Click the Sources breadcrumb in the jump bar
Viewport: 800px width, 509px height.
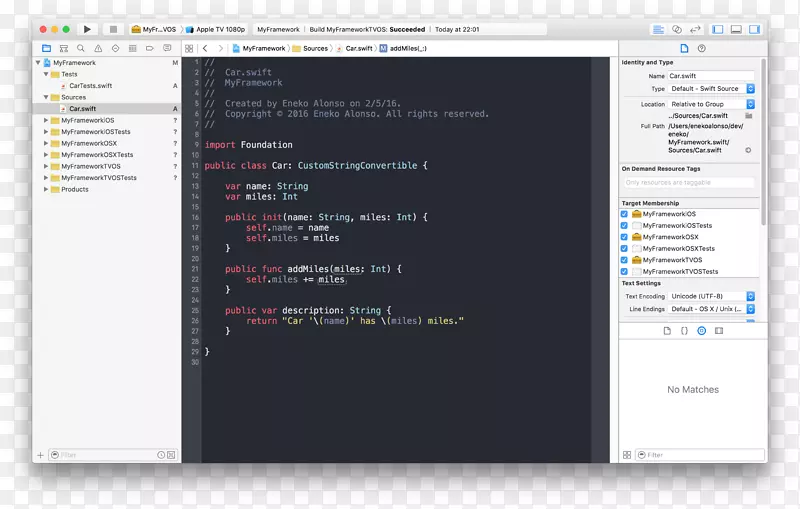315,48
